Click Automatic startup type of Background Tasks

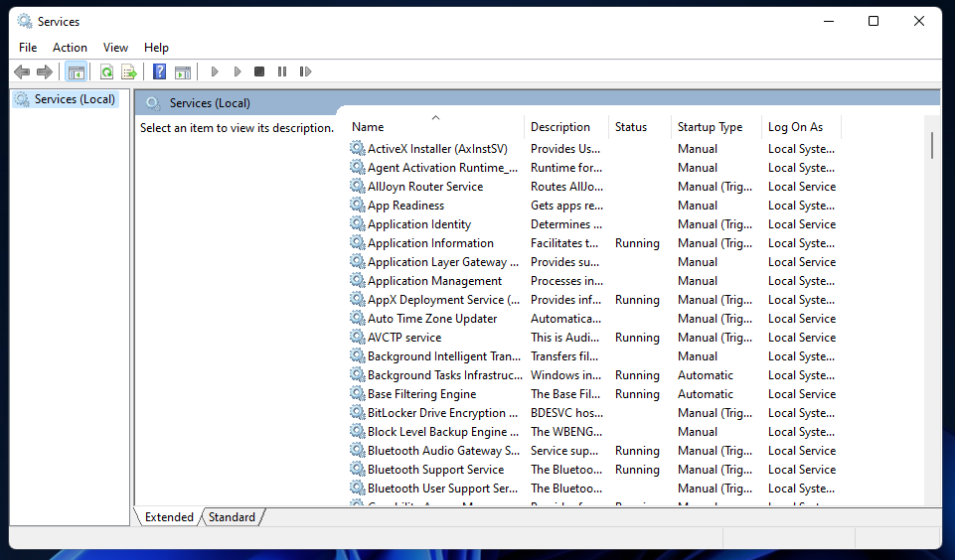(x=706, y=375)
